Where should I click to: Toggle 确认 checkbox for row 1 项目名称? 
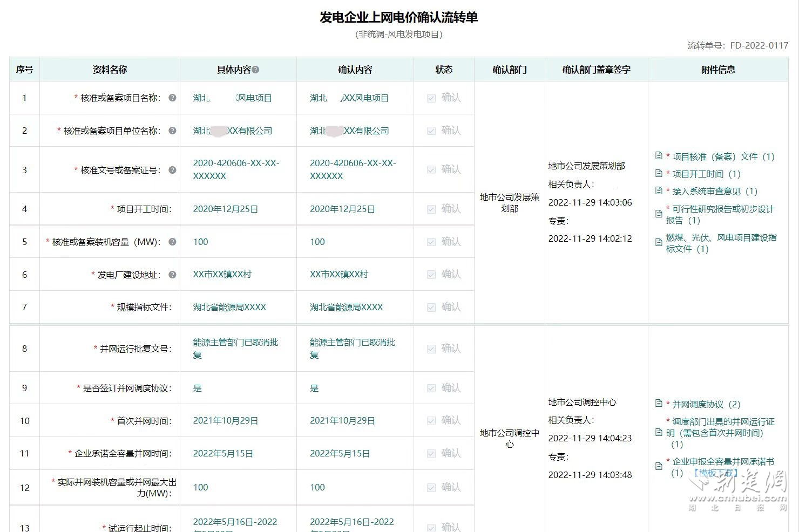tap(431, 98)
